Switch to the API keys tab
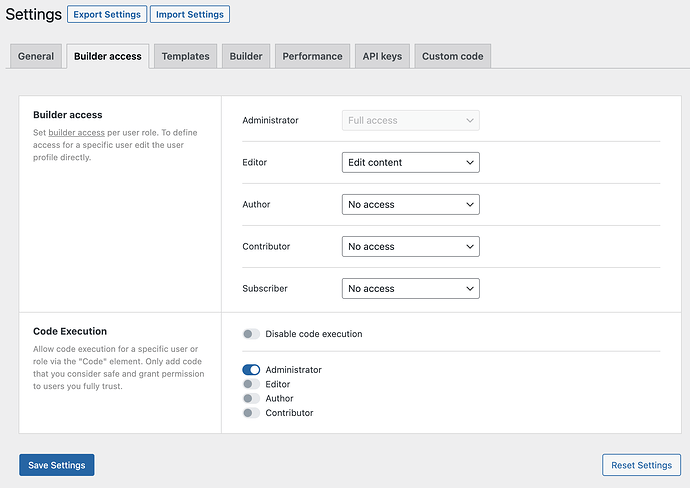 click(382, 56)
